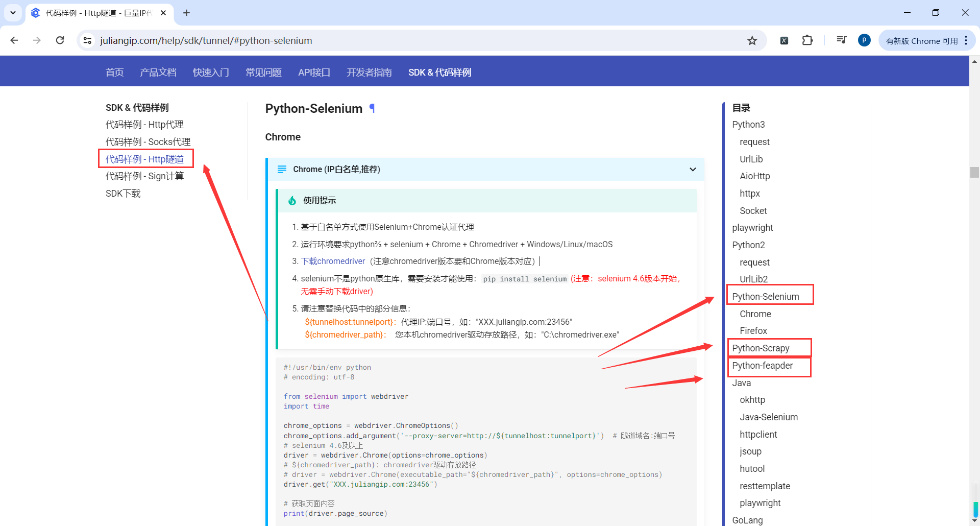The height and width of the screenshot is (526, 980).
Task: Open a new browser tab
Action: (187, 13)
